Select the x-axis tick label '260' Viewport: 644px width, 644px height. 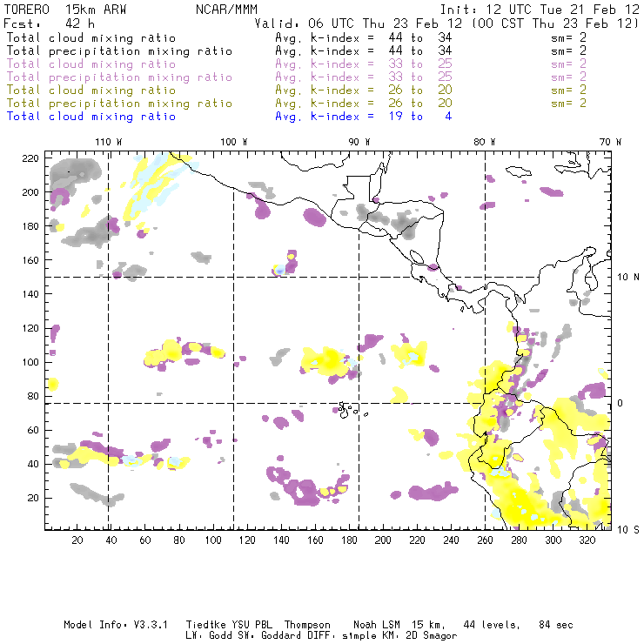tap(485, 540)
